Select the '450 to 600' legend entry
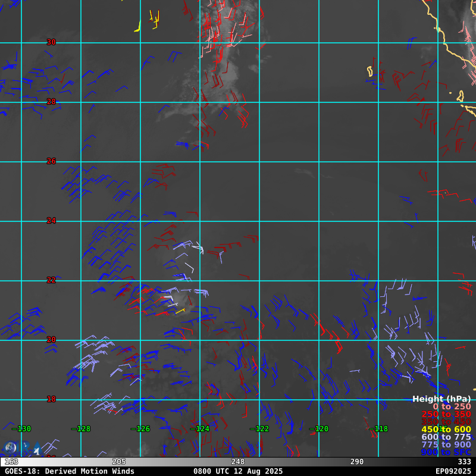Image resolution: width=476 pixels, height=476 pixels. tap(446, 430)
